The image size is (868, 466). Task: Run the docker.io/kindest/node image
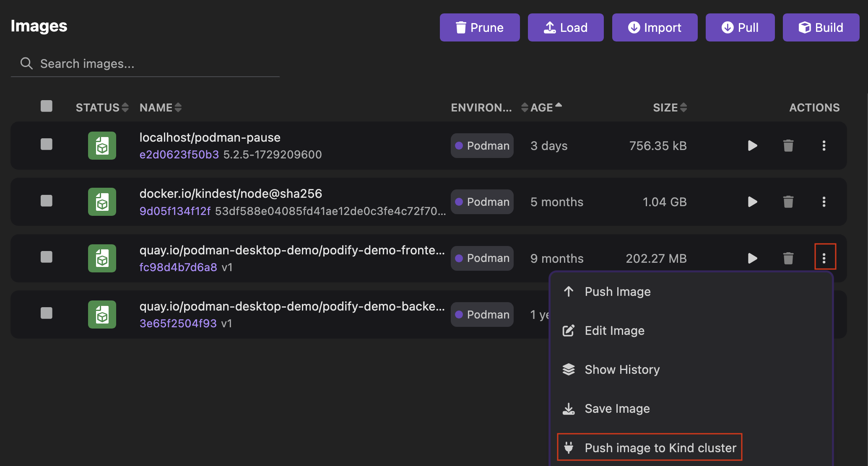coord(752,202)
